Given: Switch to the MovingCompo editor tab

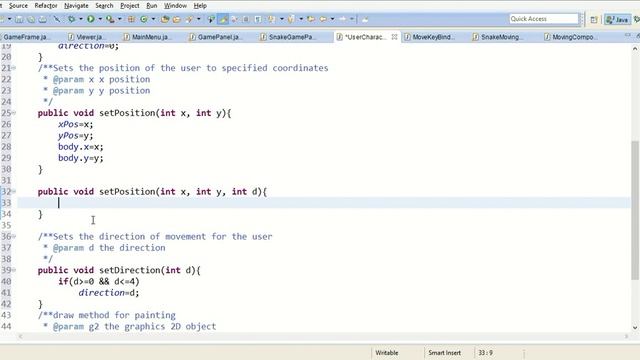Looking at the screenshot, I should coord(571,37).
